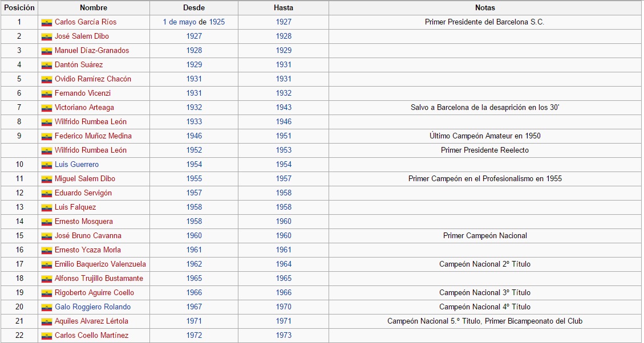
Task: Click the Ecuador flag next to Luis Guerrero
Action: (47, 165)
